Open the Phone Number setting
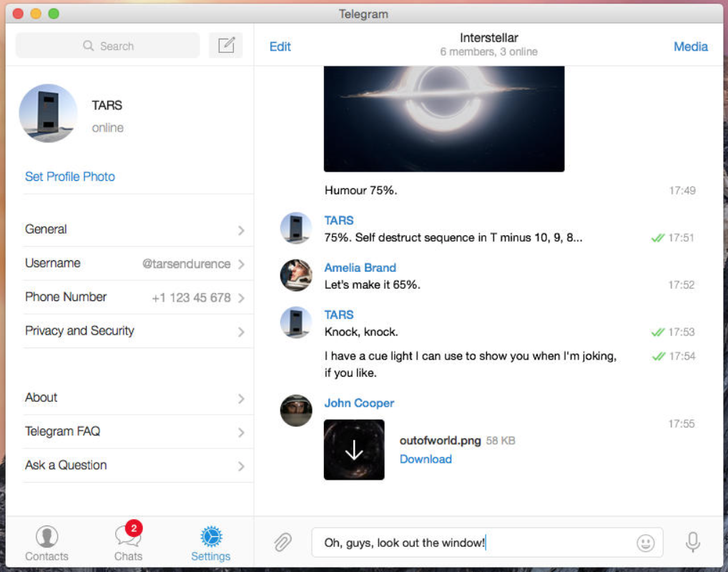This screenshot has width=728, height=572. [x=135, y=297]
